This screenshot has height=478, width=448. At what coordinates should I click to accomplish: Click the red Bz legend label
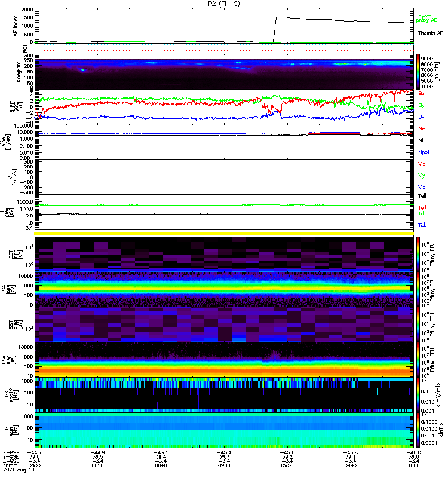[421, 93]
